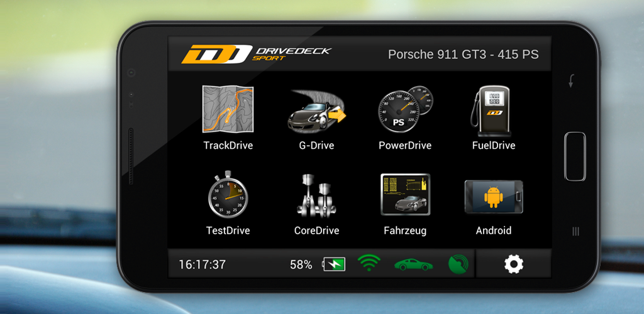
Task: Tap the 58% battery percentage
Action: coord(301,265)
